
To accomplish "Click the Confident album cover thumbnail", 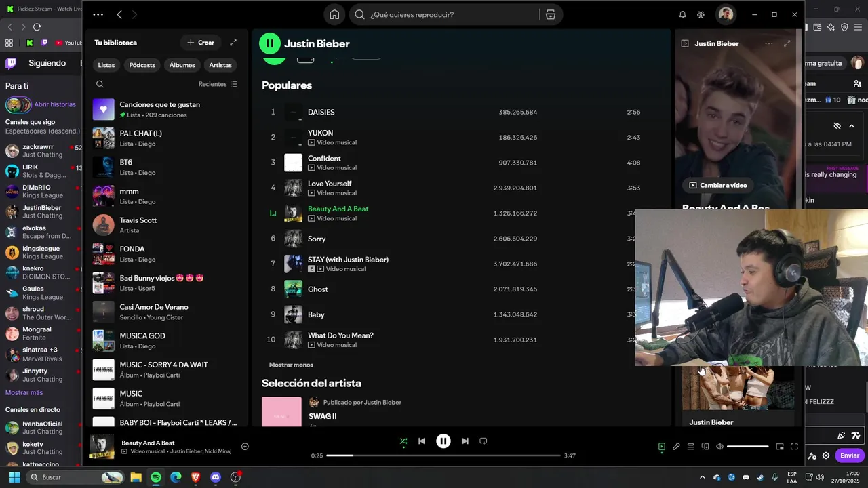I will click(x=293, y=163).
